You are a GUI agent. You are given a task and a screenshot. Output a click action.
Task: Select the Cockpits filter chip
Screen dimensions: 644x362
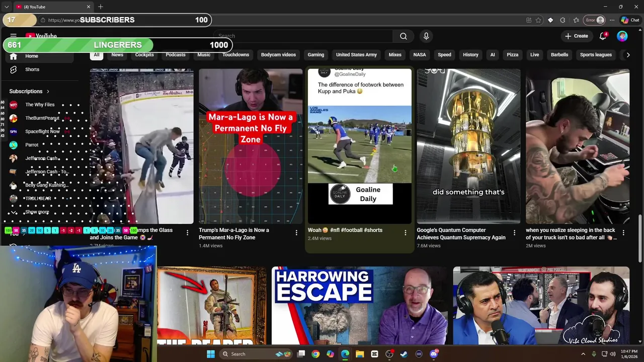tap(144, 55)
